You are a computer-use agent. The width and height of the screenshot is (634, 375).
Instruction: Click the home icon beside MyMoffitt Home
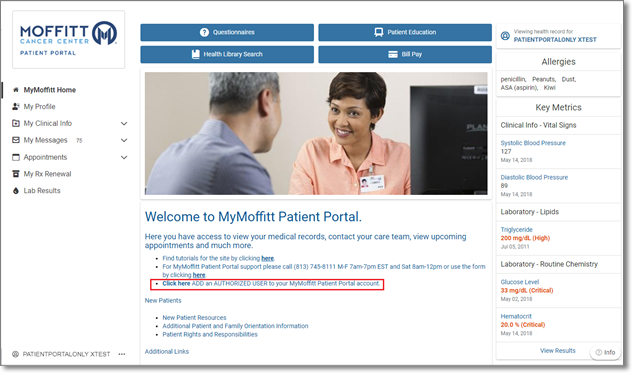pos(16,90)
